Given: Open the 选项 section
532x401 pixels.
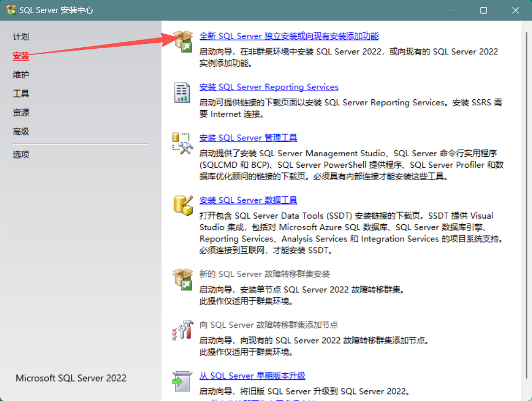Looking at the screenshot, I should click(x=21, y=155).
